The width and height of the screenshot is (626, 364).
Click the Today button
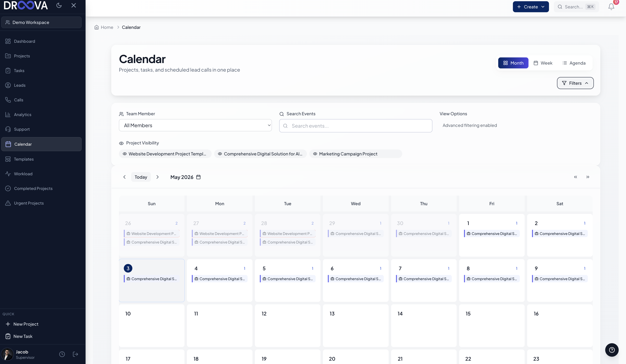click(141, 177)
